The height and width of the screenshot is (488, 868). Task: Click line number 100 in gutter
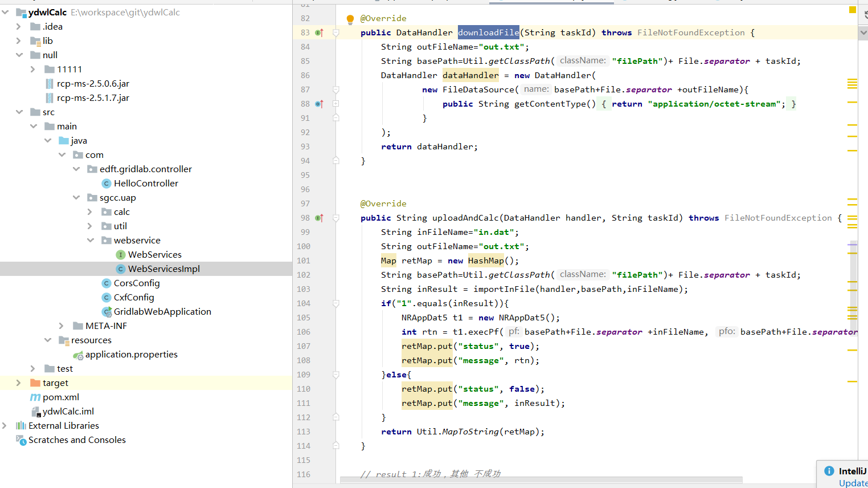coord(304,246)
